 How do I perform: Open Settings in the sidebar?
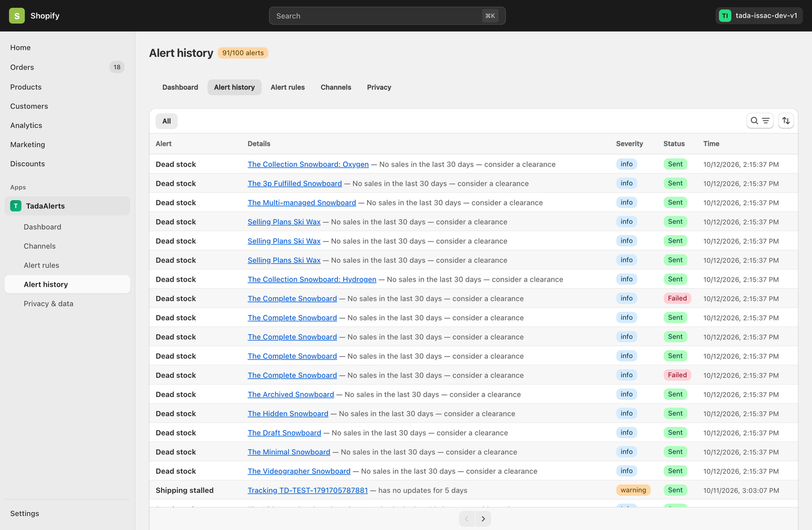tap(67, 513)
